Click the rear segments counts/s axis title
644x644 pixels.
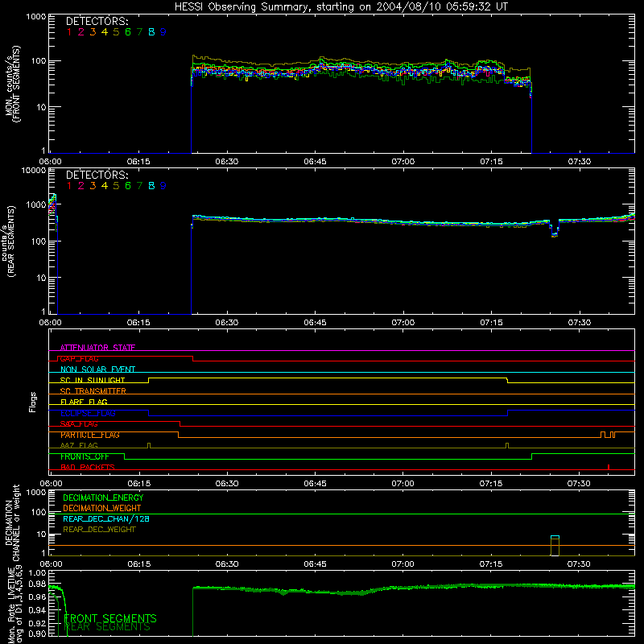[8, 241]
